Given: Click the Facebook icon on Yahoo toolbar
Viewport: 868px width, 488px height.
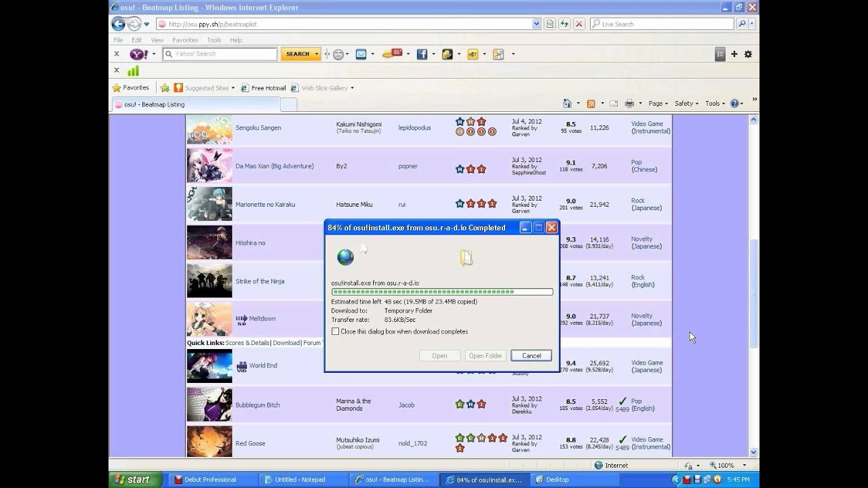Looking at the screenshot, I should 422,54.
